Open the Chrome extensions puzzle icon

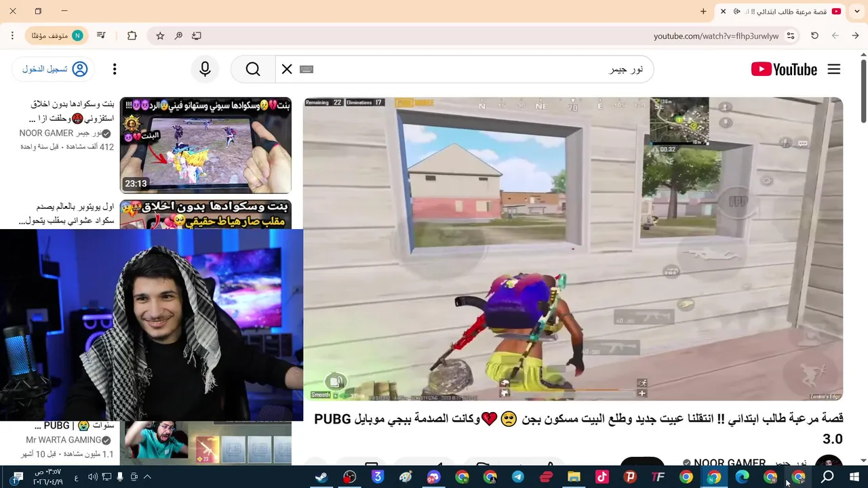132,36
